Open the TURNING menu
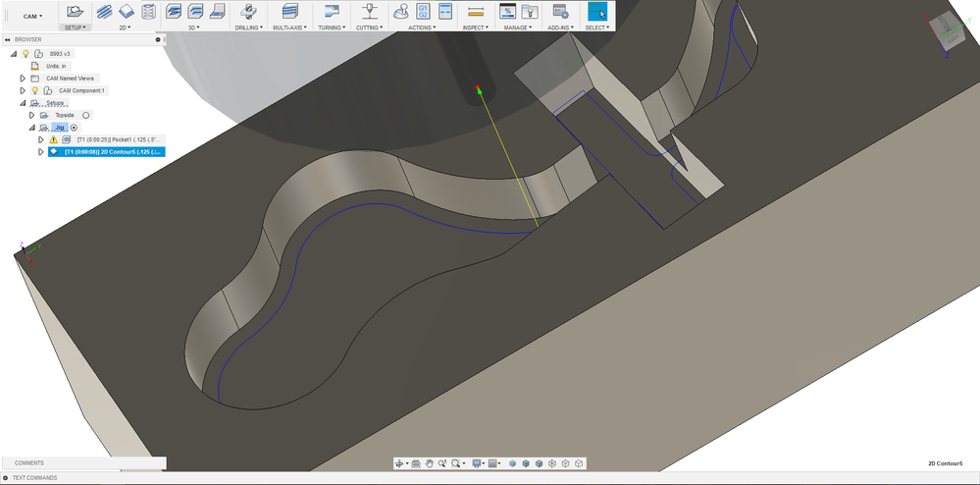Viewport: 980px width, 485px height. [331, 27]
